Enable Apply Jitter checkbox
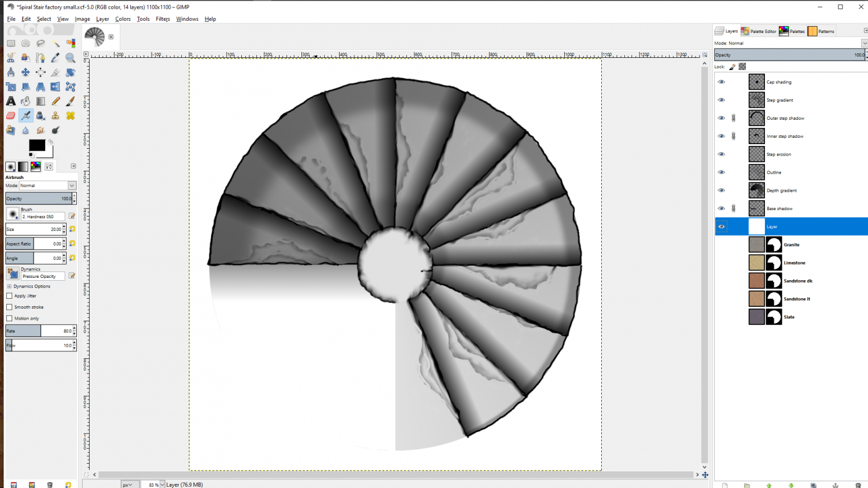Image resolution: width=868 pixels, height=488 pixels. coord(9,296)
